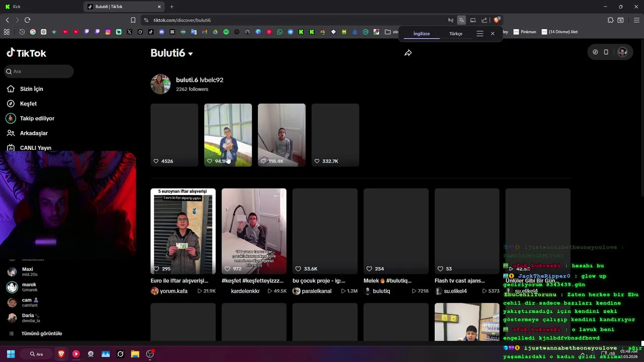The height and width of the screenshot is (362, 644).
Task: Open Arkadaşlar friends page
Action: [34, 133]
